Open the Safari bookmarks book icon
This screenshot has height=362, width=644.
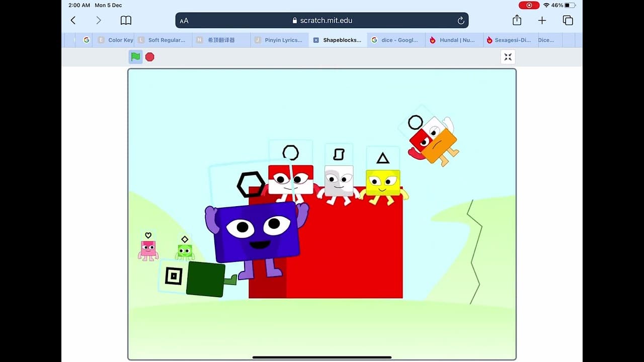pos(126,20)
